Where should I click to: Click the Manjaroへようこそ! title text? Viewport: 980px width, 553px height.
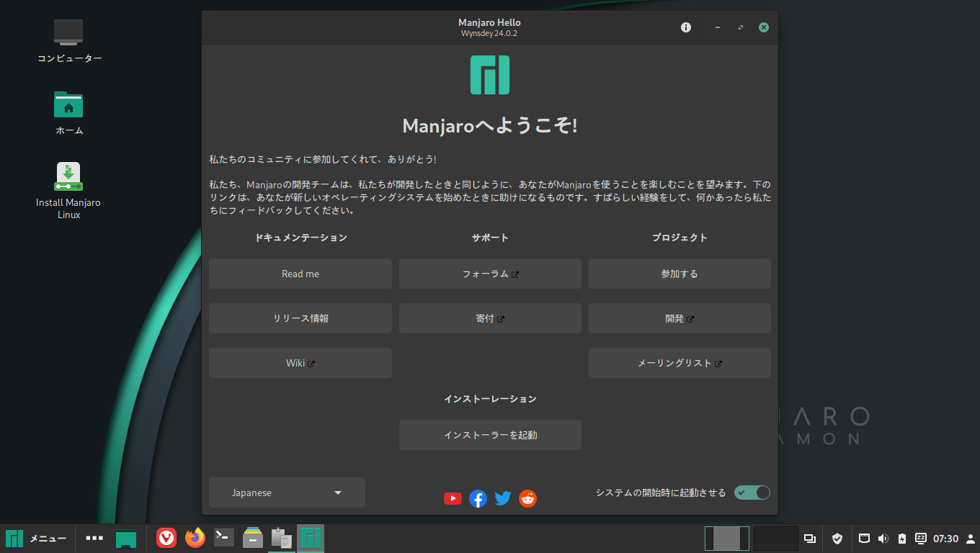point(490,126)
